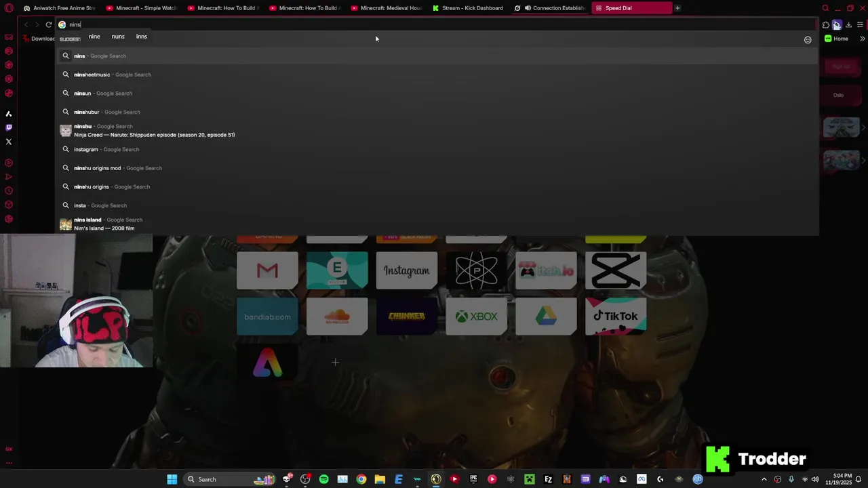Select the 'ninsun' Google Search suggestion
This screenshot has height=488, width=868.
[x=437, y=93]
